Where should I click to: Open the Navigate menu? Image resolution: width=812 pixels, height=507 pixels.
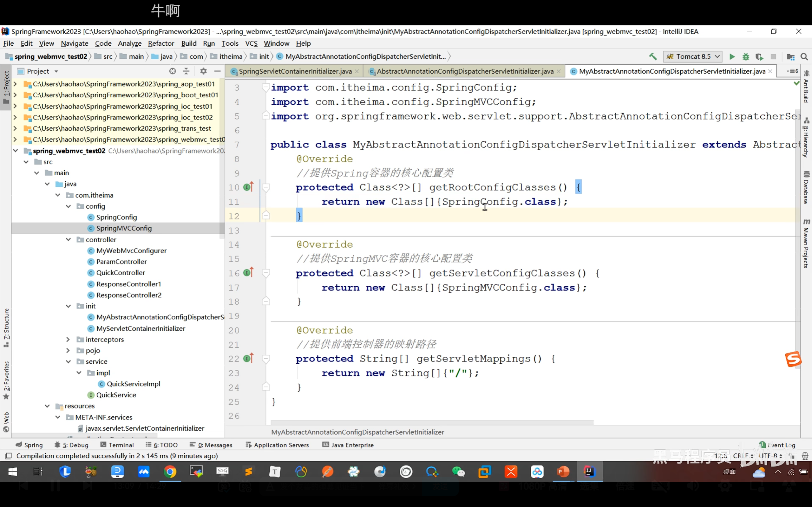[75, 43]
